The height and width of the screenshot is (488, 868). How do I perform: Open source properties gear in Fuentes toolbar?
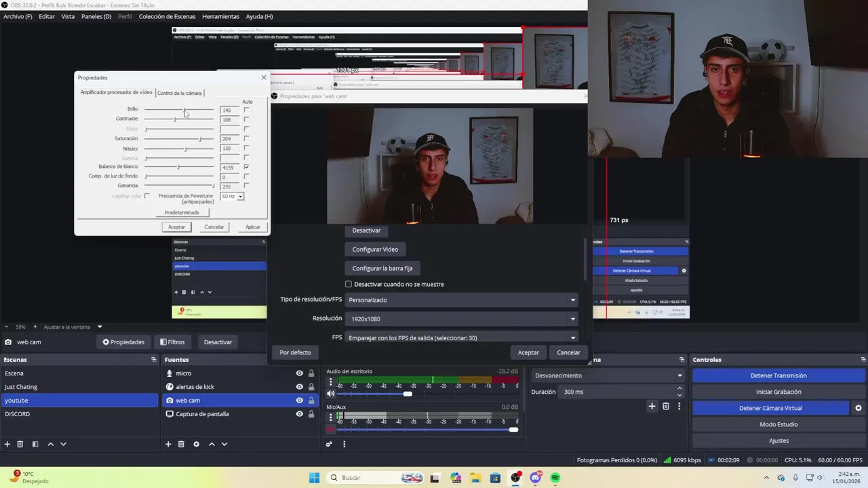[x=196, y=444]
